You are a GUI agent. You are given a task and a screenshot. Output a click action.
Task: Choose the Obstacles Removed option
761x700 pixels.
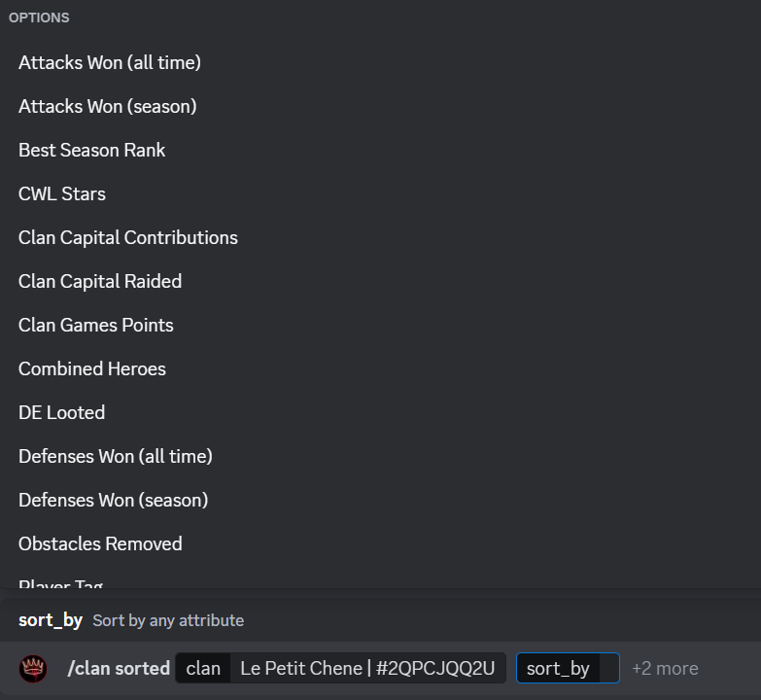pyautogui.click(x=100, y=544)
